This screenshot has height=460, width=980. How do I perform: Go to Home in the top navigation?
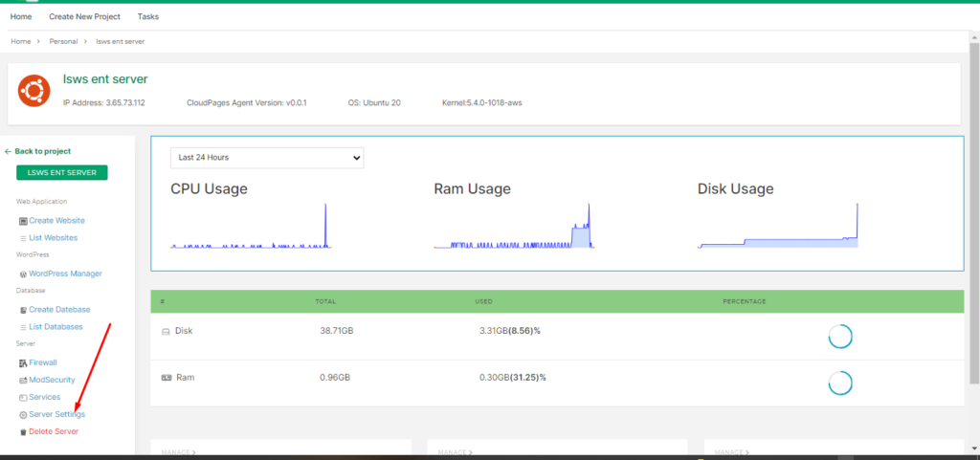(x=21, y=17)
